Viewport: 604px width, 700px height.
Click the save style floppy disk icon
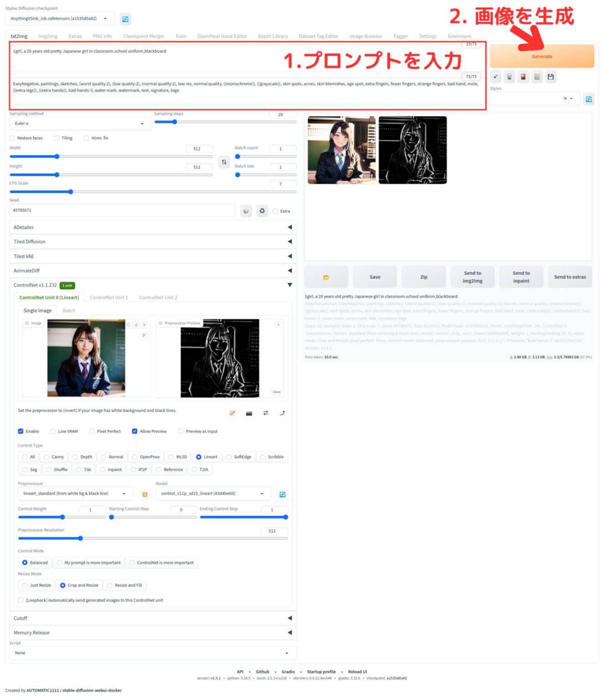[x=550, y=77]
